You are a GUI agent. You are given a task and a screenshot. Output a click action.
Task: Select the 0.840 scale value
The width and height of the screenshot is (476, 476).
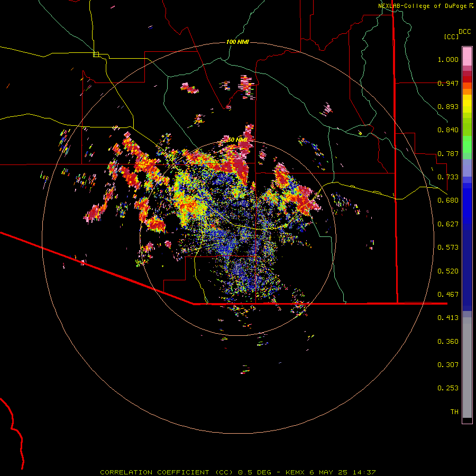448,130
